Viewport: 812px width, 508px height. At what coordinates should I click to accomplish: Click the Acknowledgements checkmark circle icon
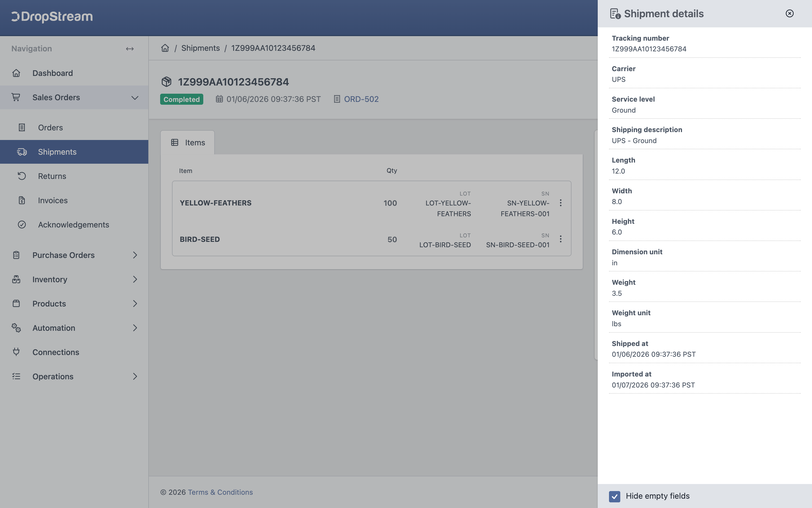pos(22,224)
